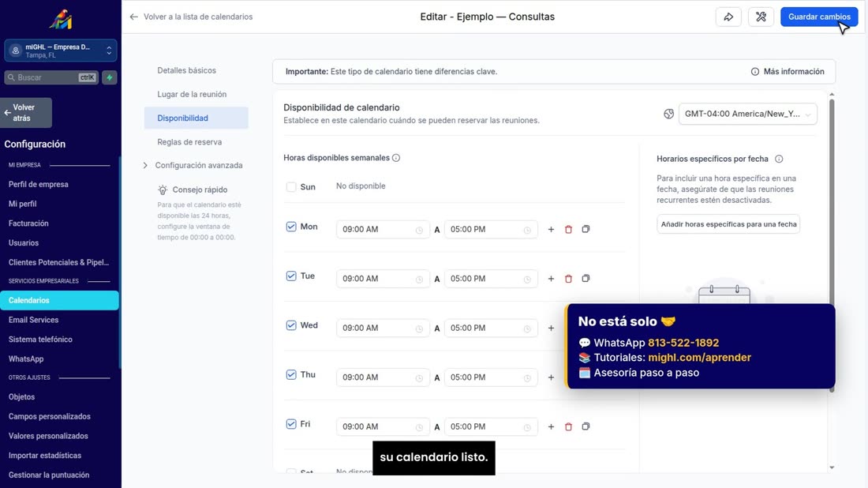Image resolution: width=868 pixels, height=488 pixels.
Task: Add a time slot for Wednesday
Action: click(x=551, y=328)
